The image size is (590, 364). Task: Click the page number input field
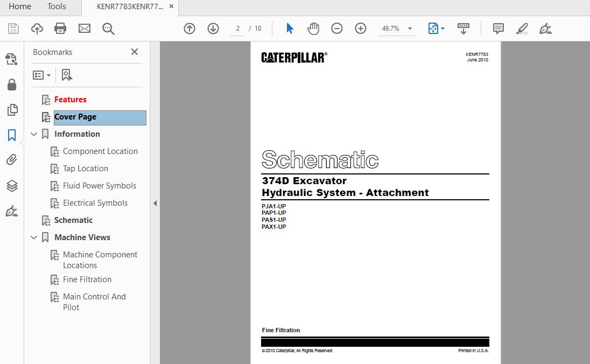(x=238, y=29)
